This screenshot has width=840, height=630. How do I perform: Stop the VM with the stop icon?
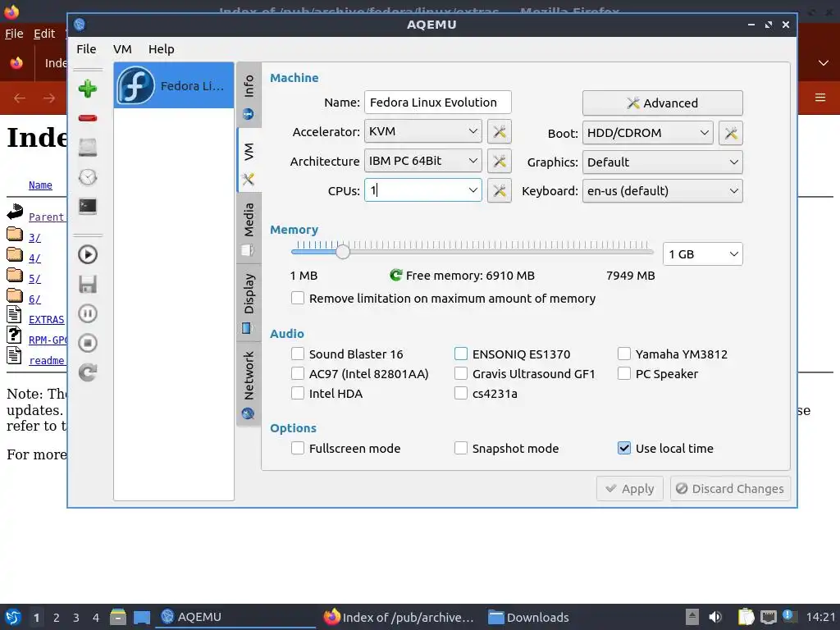click(x=87, y=343)
